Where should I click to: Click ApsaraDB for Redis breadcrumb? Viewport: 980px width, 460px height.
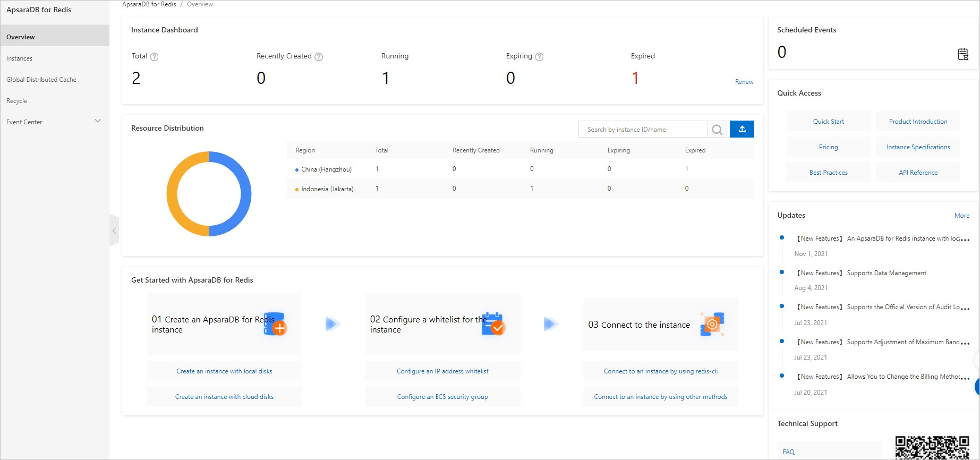click(149, 4)
